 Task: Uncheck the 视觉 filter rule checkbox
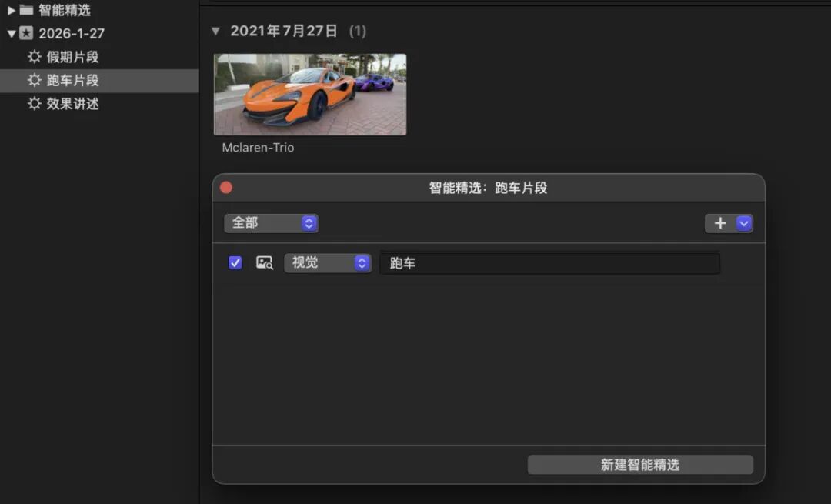coord(235,262)
